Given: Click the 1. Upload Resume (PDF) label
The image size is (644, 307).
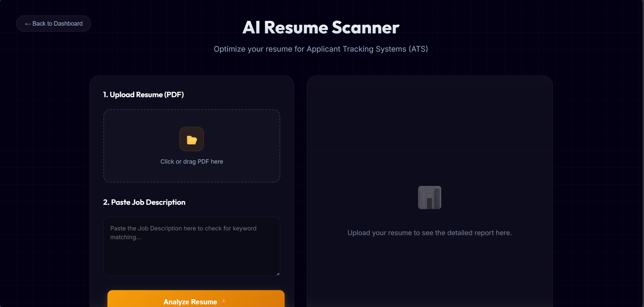Looking at the screenshot, I should click(143, 94).
